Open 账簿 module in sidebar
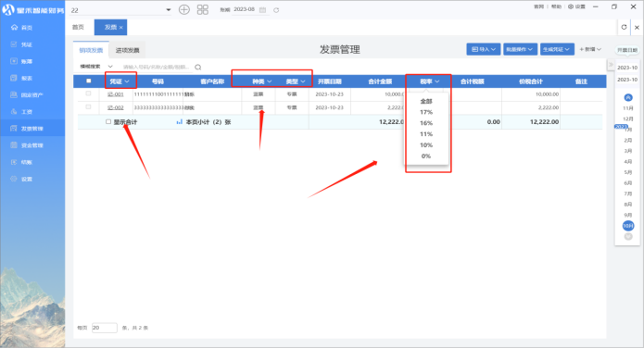The width and height of the screenshot is (644, 349). click(27, 61)
